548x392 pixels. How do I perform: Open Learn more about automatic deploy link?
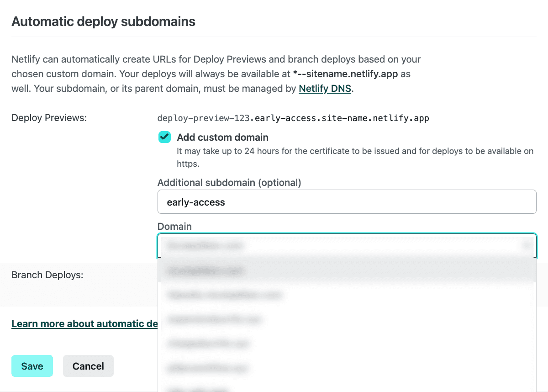coord(84,324)
